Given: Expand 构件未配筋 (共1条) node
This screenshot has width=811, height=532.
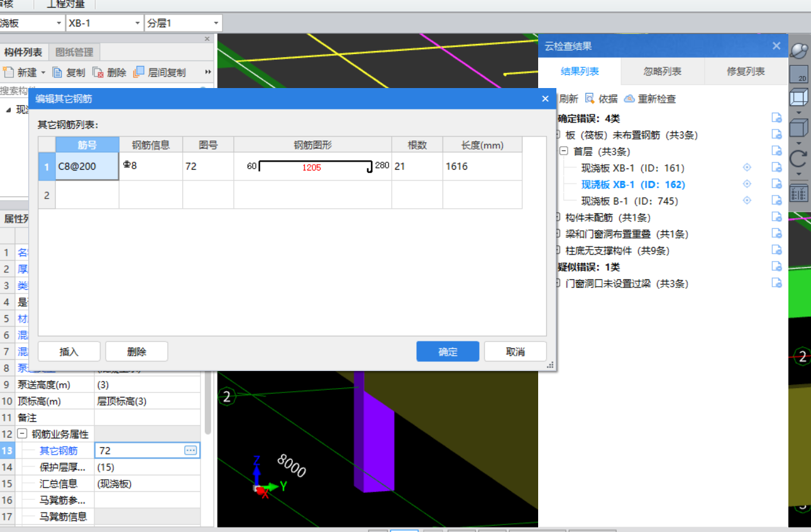Looking at the screenshot, I should point(557,217).
